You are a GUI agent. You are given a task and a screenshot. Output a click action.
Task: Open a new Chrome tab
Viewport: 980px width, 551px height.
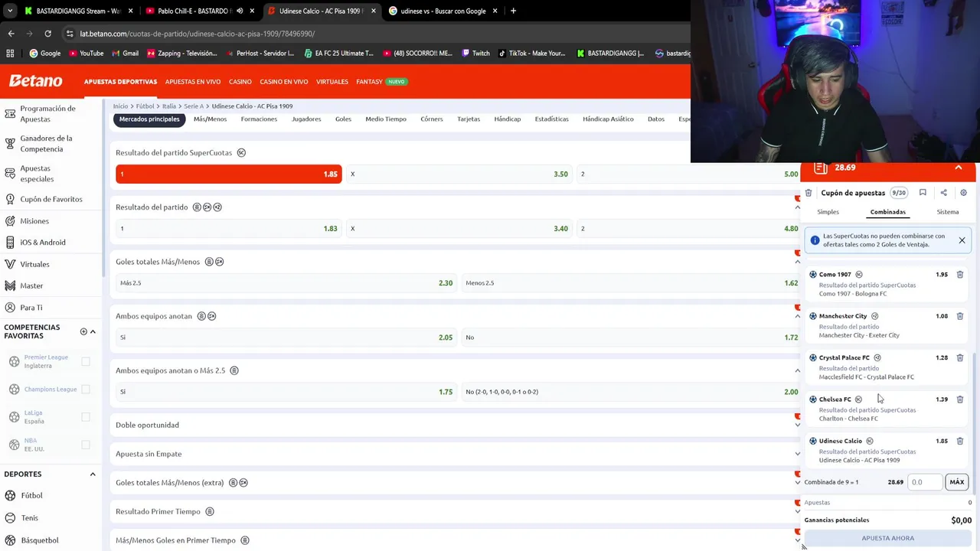(513, 11)
